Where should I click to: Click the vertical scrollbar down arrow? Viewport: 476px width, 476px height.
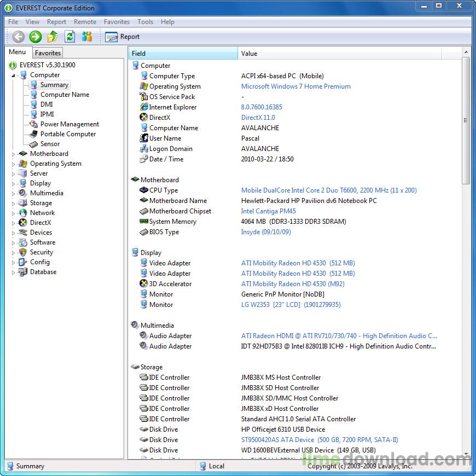point(466,454)
